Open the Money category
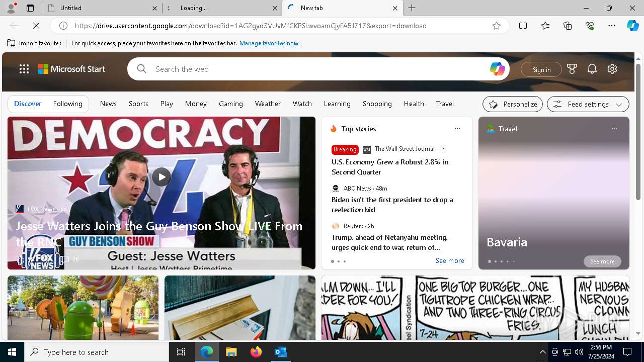The height and width of the screenshot is (362, 644). point(196,104)
